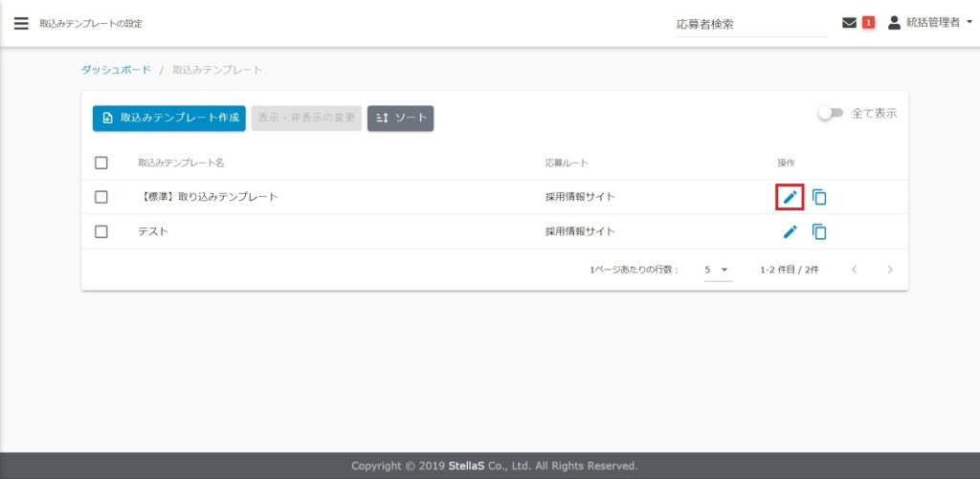Open the 統括管理者 user menu
Viewport: 980px width, 479px height.
click(x=924, y=23)
